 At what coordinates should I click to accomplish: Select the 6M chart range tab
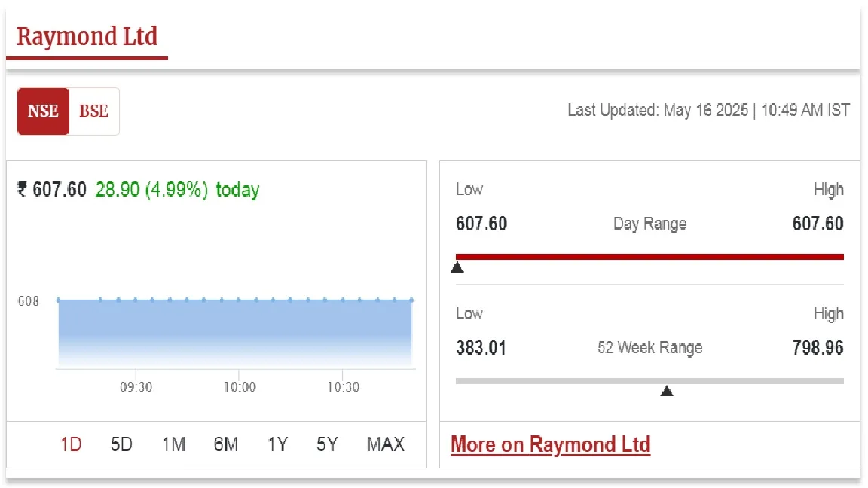pos(226,444)
